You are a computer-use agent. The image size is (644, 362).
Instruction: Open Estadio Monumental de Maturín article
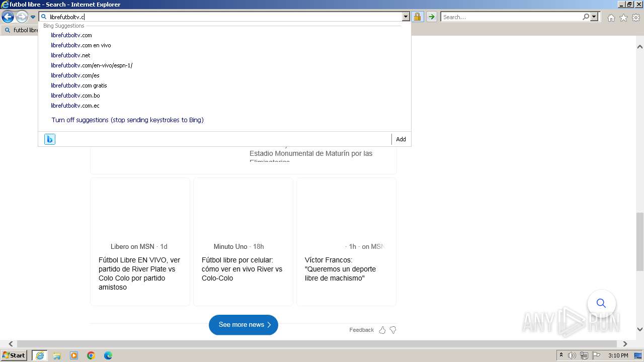[x=311, y=153]
